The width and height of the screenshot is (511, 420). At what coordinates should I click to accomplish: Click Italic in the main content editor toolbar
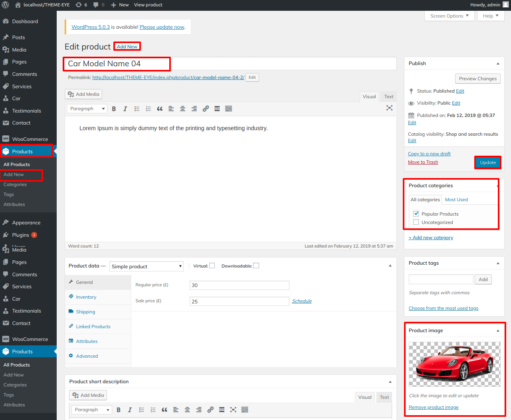[x=125, y=109]
